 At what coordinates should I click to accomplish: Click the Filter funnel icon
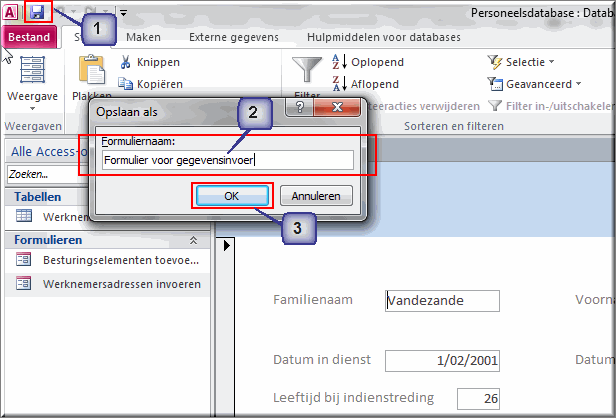pos(307,69)
